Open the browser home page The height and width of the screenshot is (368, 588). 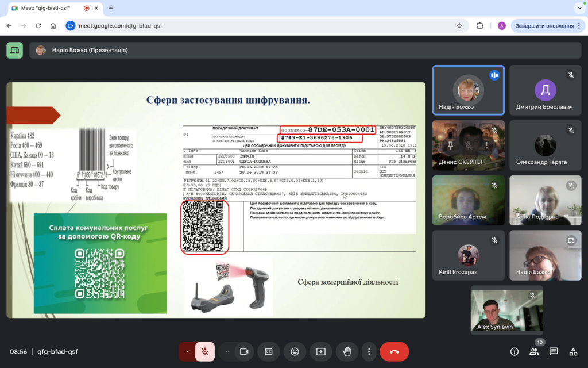pos(53,26)
